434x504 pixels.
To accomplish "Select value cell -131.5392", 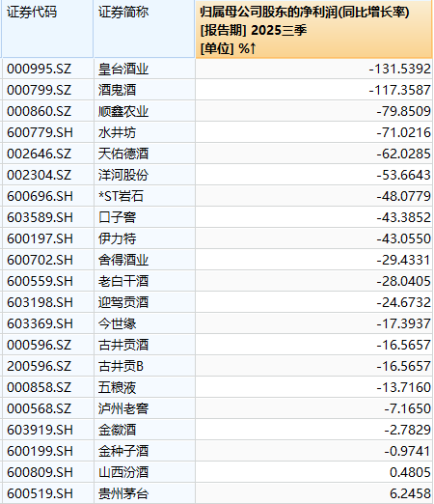I will 313,69.
